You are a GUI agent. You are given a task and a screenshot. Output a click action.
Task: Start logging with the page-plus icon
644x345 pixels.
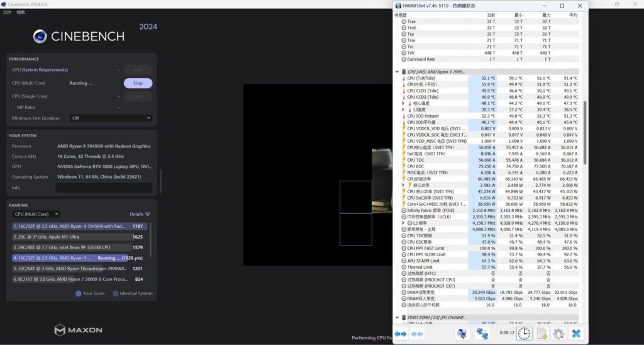pyautogui.click(x=541, y=334)
